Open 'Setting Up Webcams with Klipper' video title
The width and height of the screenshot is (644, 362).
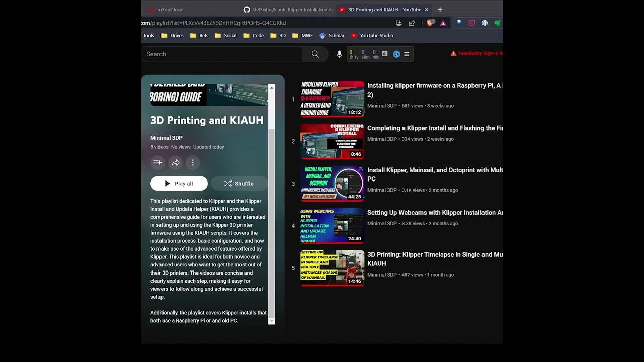pyautogui.click(x=435, y=213)
